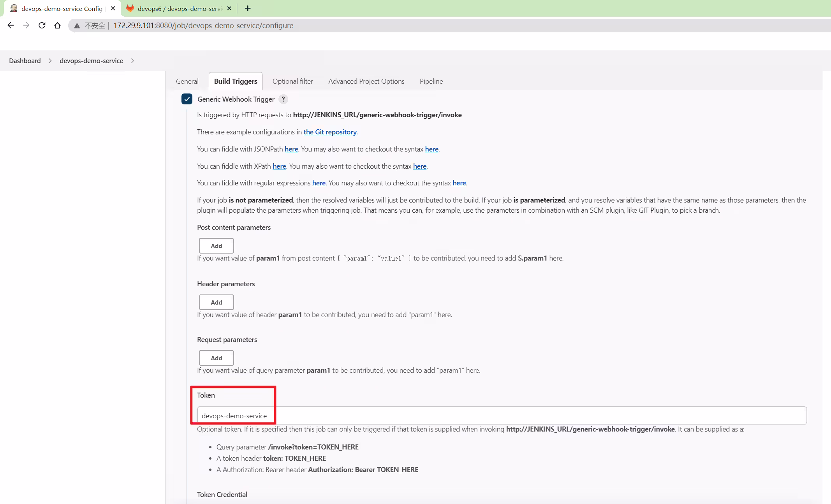
Task: Click the Token Credential heading
Action: [x=222, y=494]
